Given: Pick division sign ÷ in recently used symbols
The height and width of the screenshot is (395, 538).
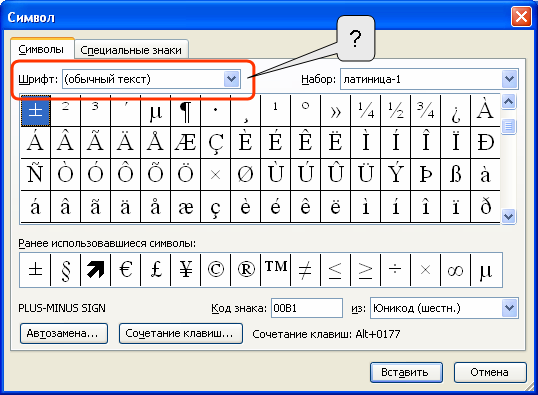Looking at the screenshot, I should click(396, 270).
